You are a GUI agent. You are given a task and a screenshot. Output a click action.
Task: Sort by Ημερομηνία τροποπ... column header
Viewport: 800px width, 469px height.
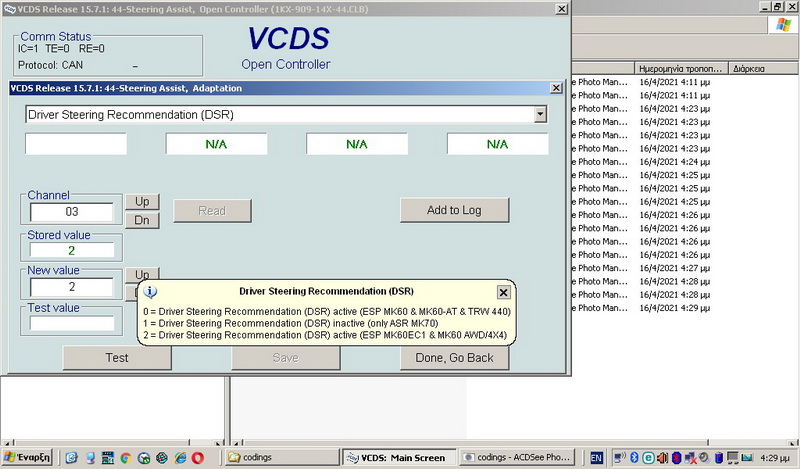(682, 68)
